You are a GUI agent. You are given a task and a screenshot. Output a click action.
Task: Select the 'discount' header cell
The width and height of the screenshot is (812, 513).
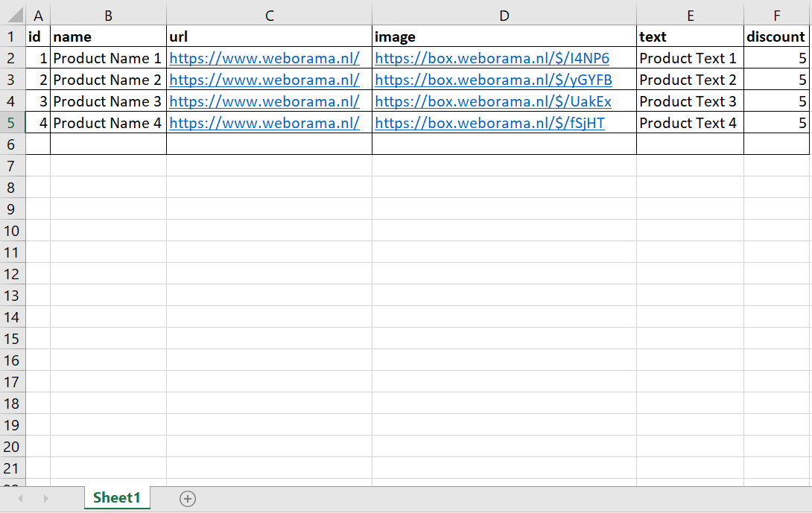coord(777,36)
